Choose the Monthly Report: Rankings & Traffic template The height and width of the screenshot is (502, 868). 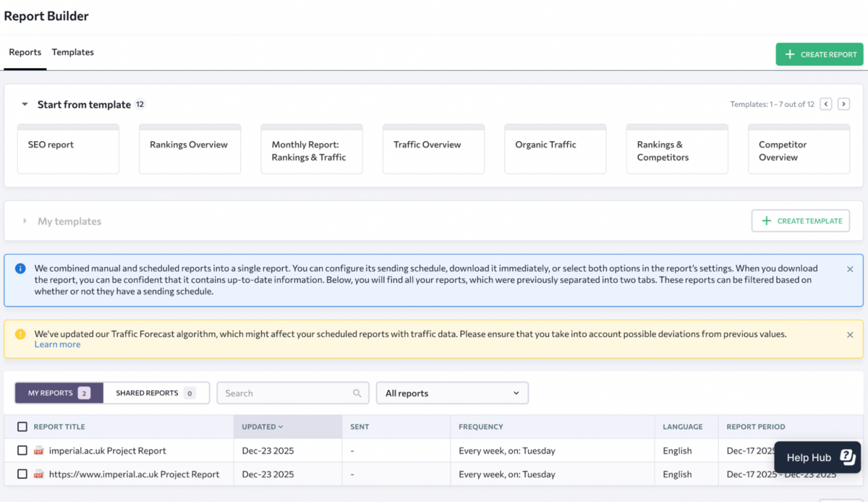312,149
